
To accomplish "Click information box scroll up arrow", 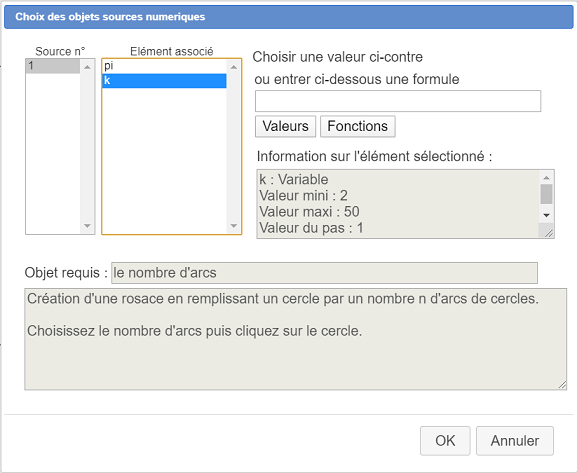I will pyautogui.click(x=546, y=178).
